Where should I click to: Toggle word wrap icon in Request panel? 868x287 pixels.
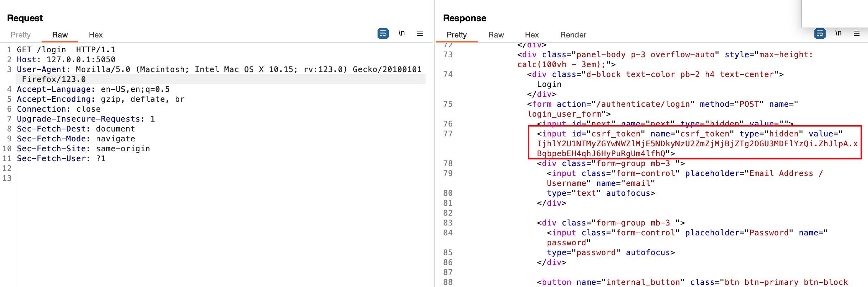383,33
